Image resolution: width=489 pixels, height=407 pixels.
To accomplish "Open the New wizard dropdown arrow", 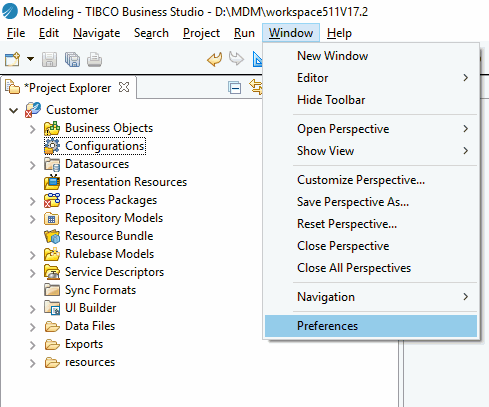I will [x=30, y=59].
